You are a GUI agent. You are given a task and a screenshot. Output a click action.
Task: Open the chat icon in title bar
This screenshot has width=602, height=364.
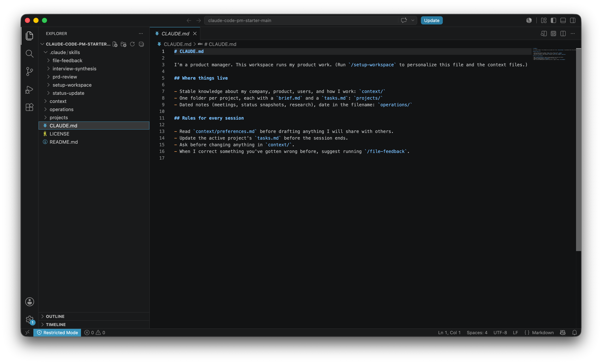404,20
